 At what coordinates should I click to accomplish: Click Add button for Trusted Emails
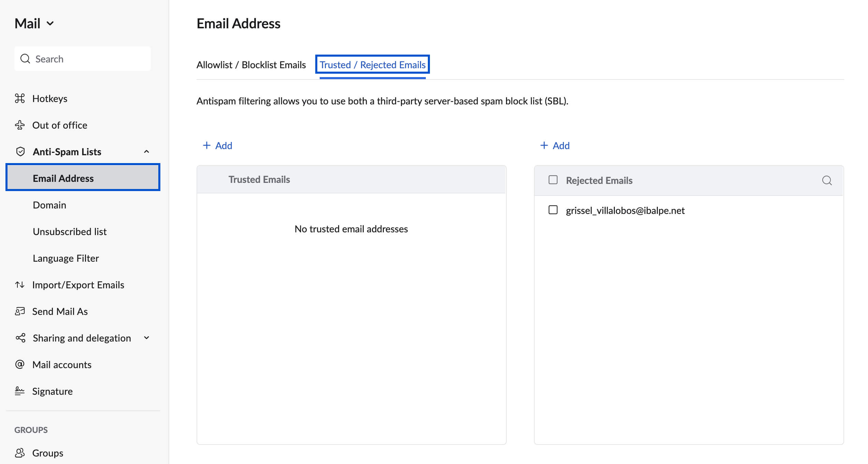(218, 145)
